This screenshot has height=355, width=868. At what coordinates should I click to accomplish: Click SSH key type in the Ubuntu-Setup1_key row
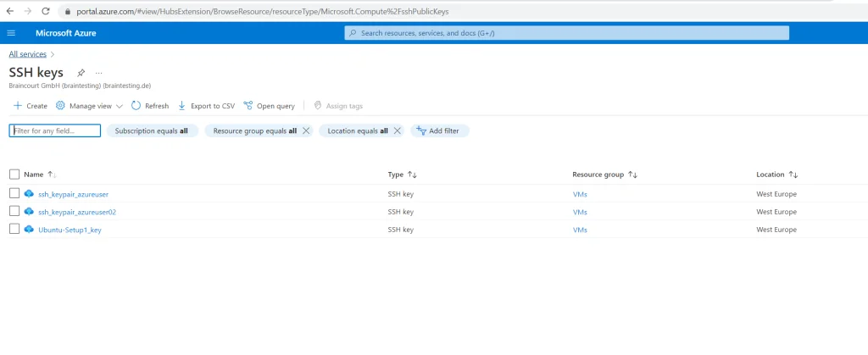[401, 230]
